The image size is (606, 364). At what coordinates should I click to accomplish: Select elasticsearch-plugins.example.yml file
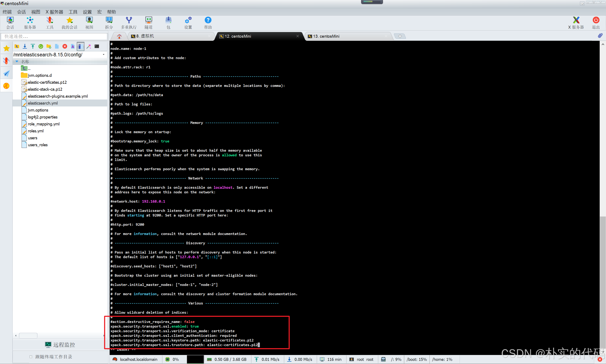point(58,96)
